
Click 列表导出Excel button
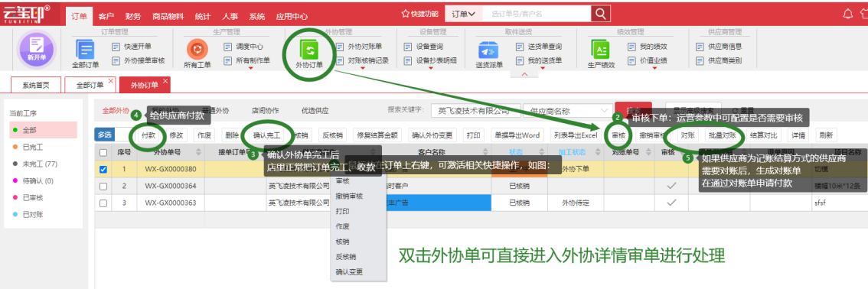[575, 135]
